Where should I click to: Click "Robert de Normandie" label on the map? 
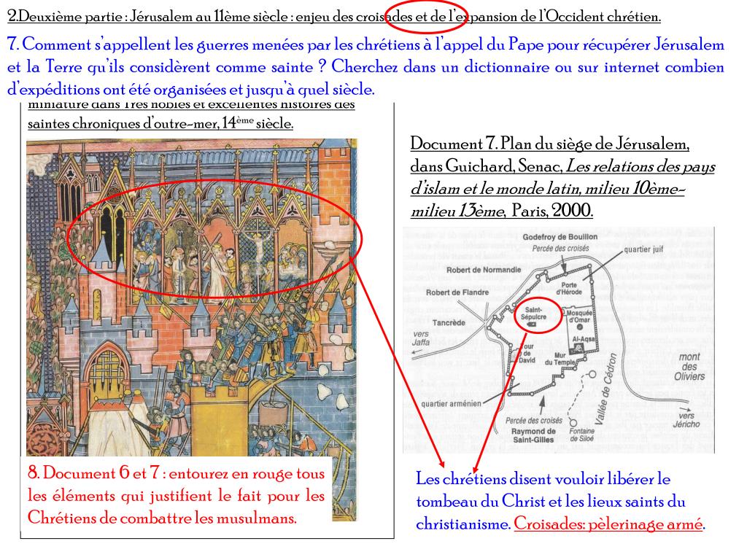coord(484,270)
